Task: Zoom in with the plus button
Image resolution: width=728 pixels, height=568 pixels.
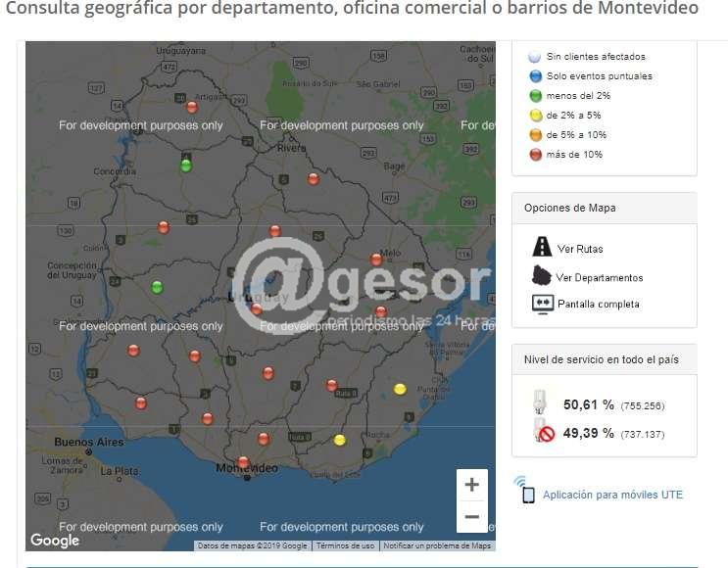Action: tap(471, 485)
